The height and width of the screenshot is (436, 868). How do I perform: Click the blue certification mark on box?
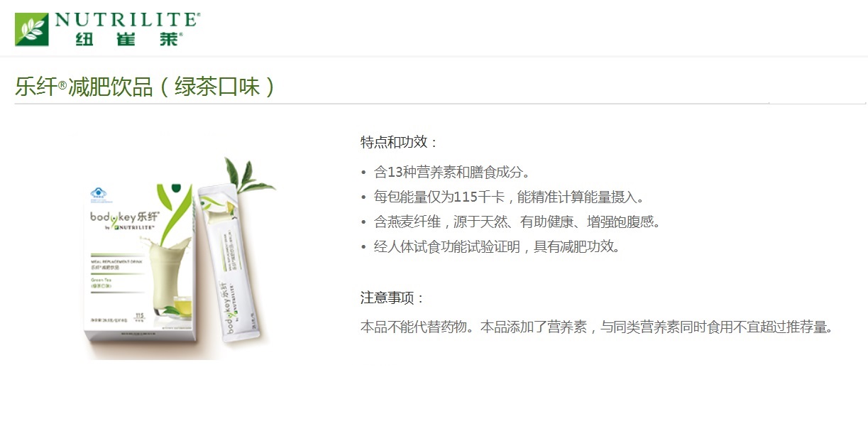pyautogui.click(x=97, y=193)
